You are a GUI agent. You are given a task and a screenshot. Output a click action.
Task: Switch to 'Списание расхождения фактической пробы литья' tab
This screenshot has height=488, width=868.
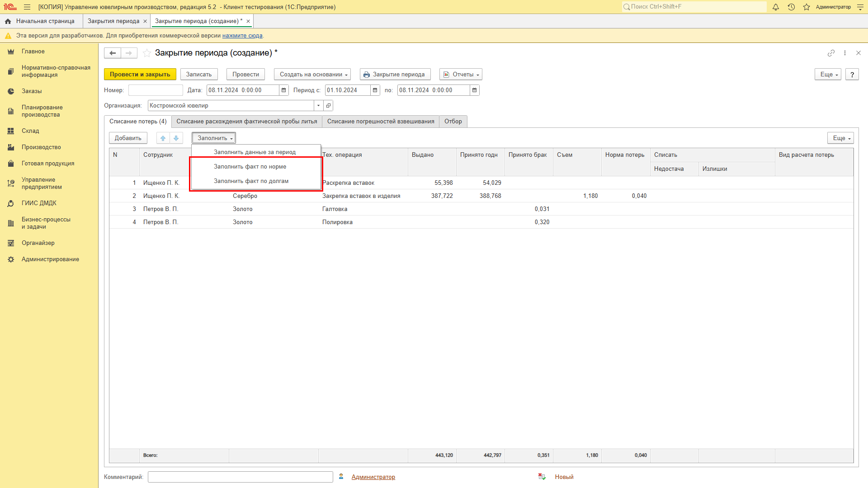click(x=247, y=122)
